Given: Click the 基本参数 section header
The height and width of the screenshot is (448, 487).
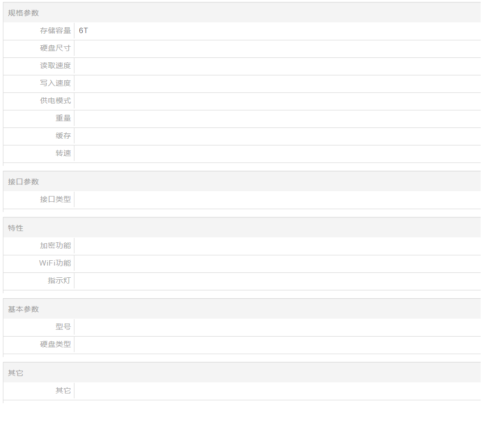Looking at the screenshot, I should coord(23,309).
